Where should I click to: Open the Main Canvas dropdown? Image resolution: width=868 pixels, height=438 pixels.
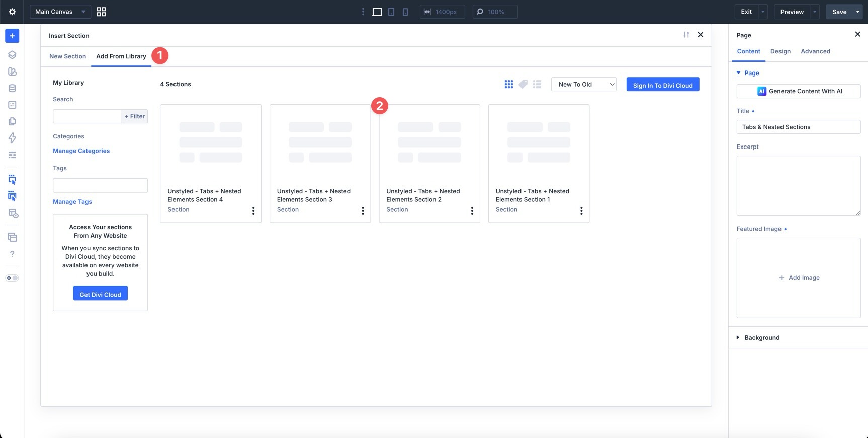tap(60, 12)
